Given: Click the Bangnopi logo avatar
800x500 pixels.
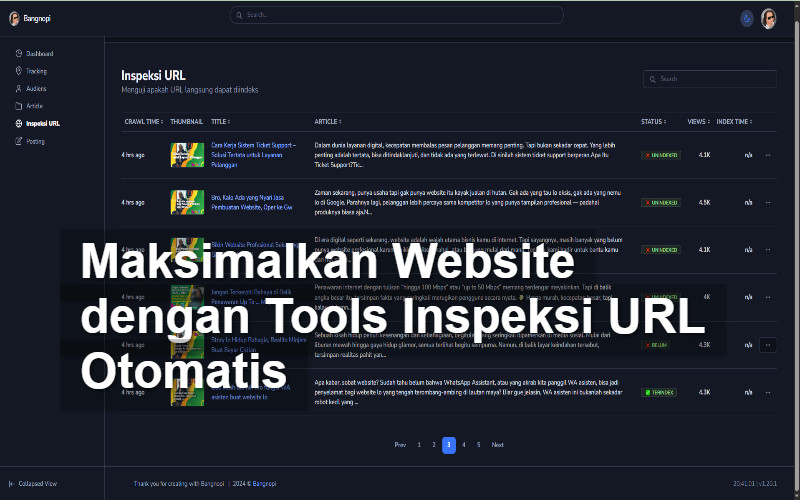Looking at the screenshot, I should 14,18.
